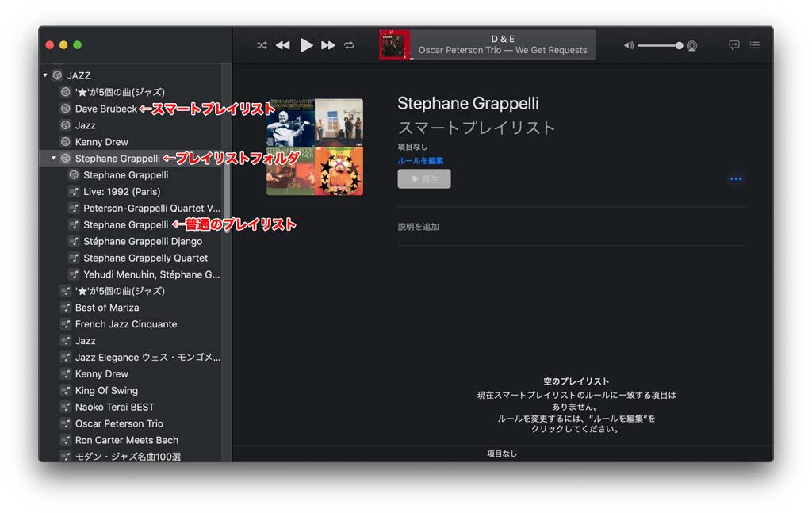Image resolution: width=812 pixels, height=513 pixels.
Task: Click the King Of Swing playlist icon
Action: point(65,390)
